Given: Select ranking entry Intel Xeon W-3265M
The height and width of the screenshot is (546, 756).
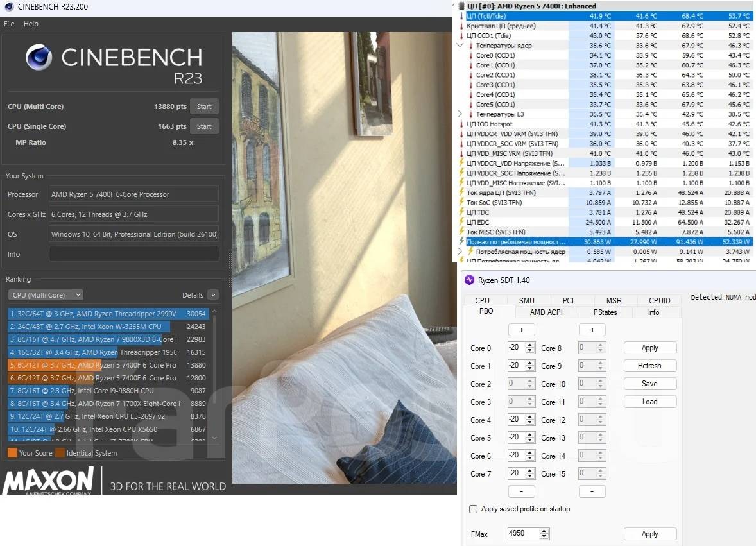Looking at the screenshot, I should click(108, 326).
